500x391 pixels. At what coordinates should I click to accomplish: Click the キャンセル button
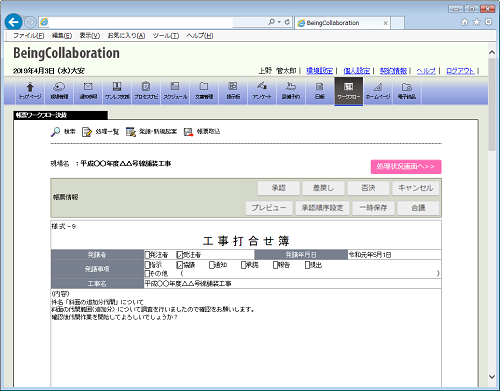click(x=416, y=188)
